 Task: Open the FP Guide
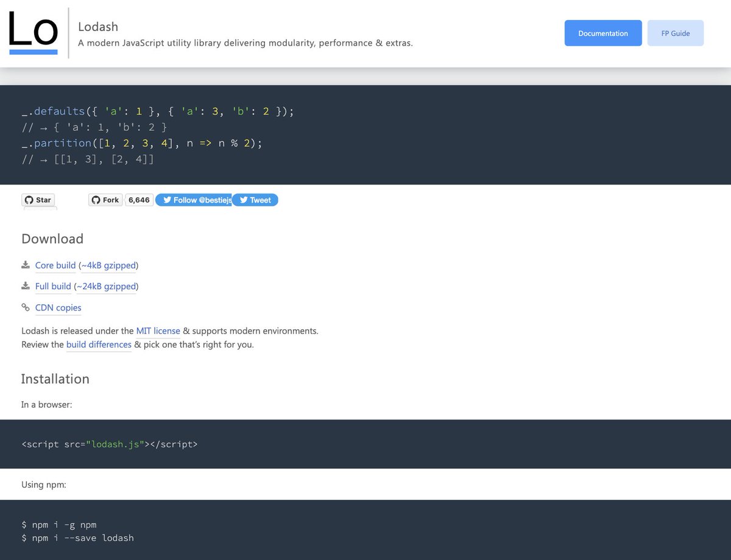pyautogui.click(x=676, y=33)
